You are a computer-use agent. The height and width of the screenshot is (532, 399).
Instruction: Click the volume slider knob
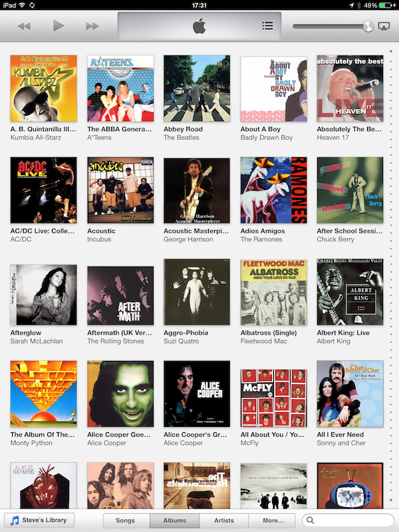pos(368,26)
